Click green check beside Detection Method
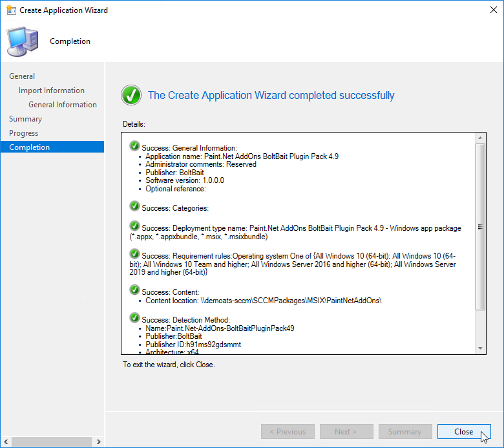Image resolution: width=504 pixels, height=448 pixels. (x=134, y=318)
